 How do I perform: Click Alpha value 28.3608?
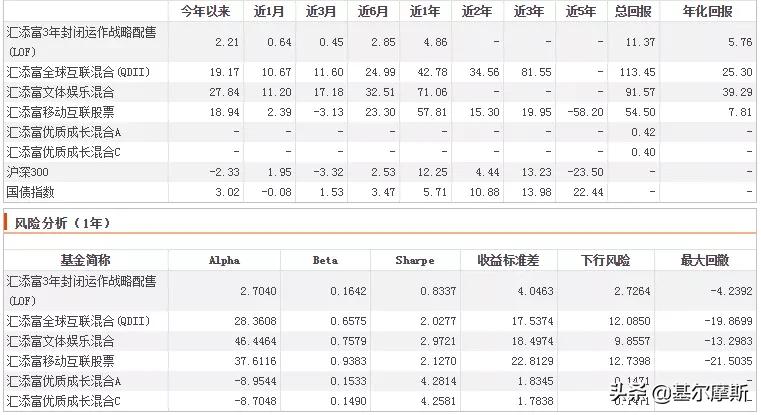point(255,321)
